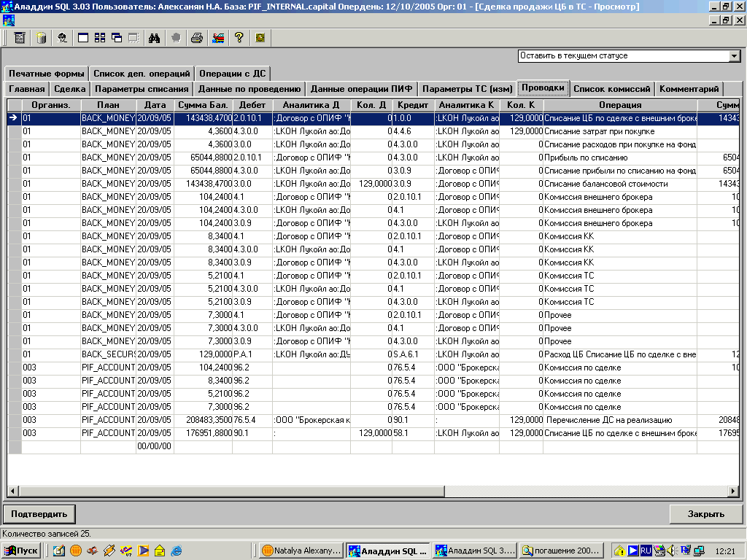Click the 'Подтвердить' button
Image resolution: width=747 pixels, height=560 pixels.
39,514
